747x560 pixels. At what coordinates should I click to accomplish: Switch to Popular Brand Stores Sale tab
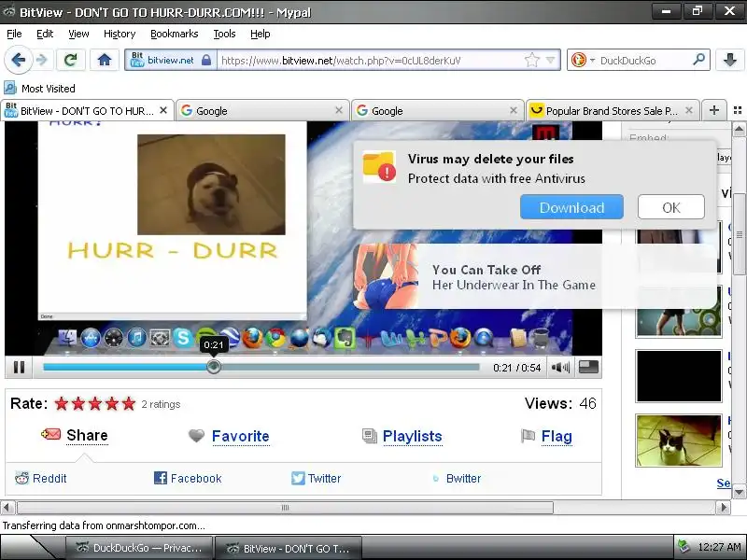(x=612, y=110)
